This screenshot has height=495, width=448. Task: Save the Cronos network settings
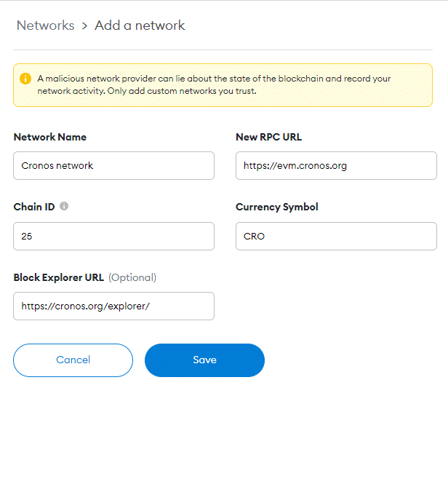[205, 360]
